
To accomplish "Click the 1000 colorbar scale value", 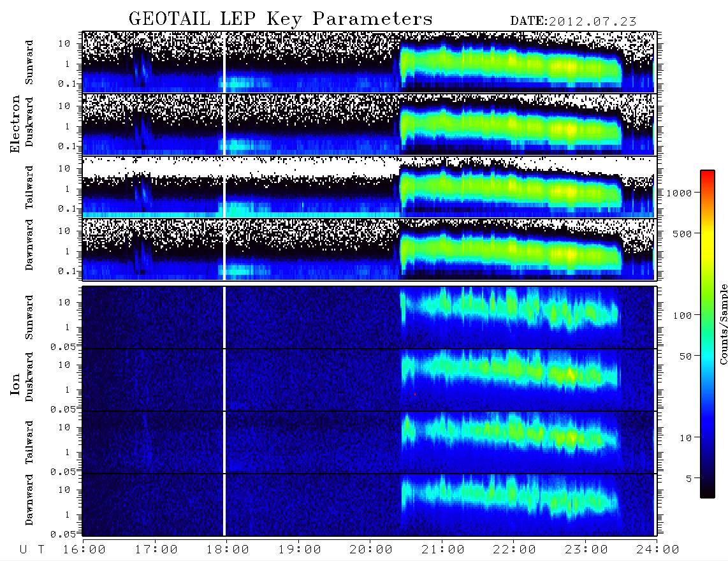I will [679, 193].
